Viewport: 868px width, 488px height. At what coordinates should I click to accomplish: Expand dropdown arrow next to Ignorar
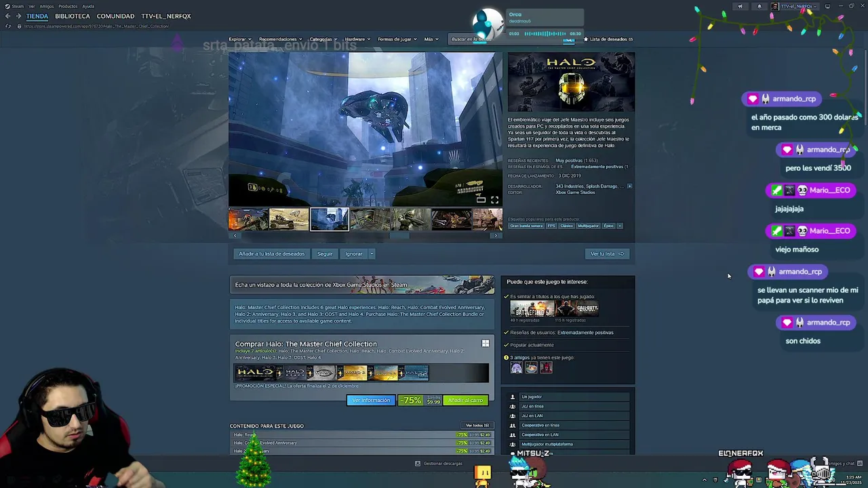tap(372, 253)
